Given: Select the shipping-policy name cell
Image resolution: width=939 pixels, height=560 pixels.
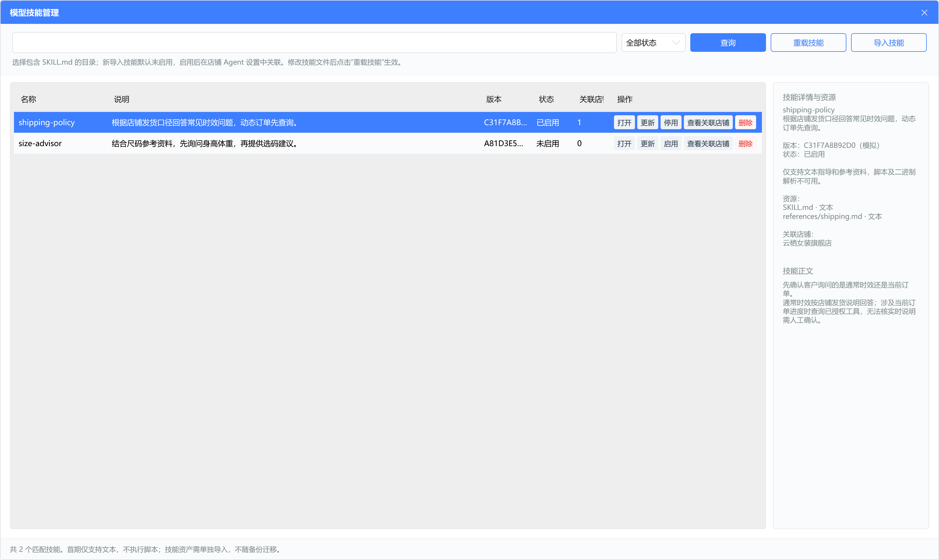Looking at the screenshot, I should (46, 122).
